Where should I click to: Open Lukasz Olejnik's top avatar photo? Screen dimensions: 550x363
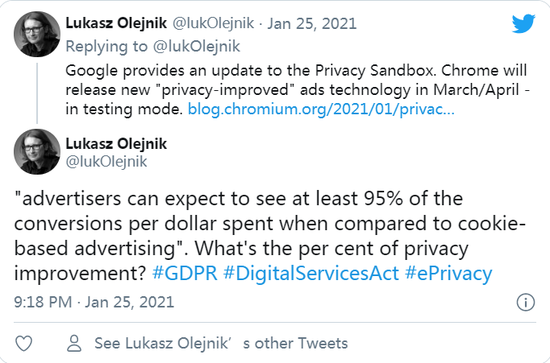[37, 34]
